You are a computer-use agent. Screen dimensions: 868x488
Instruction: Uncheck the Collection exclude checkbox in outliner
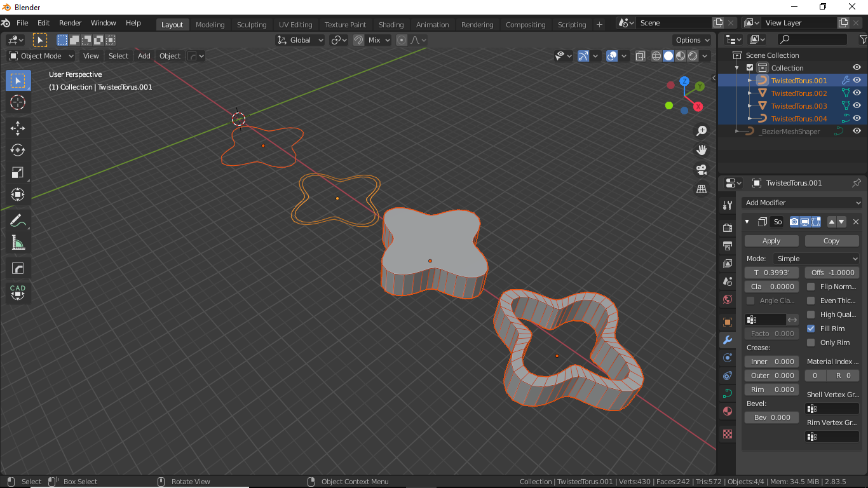[750, 68]
